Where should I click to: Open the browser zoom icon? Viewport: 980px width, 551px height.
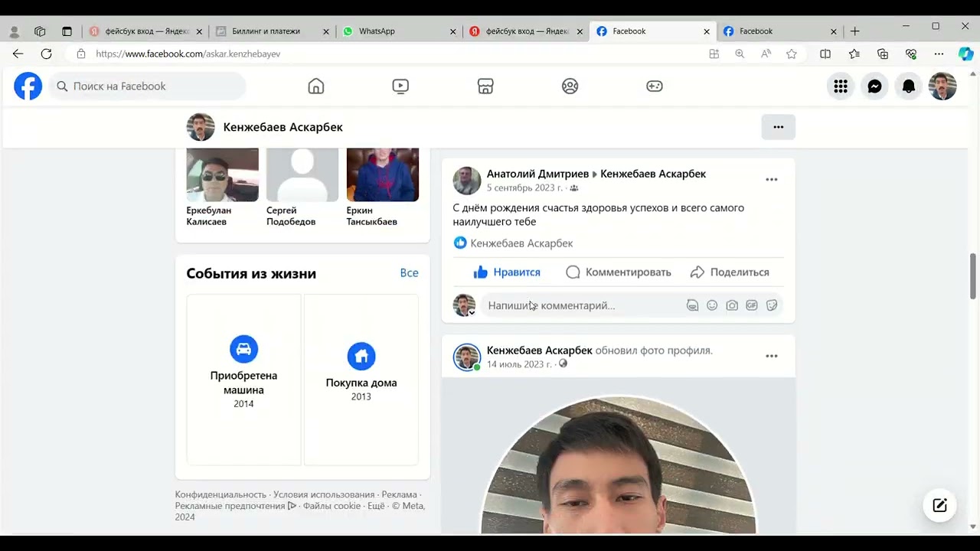(740, 54)
